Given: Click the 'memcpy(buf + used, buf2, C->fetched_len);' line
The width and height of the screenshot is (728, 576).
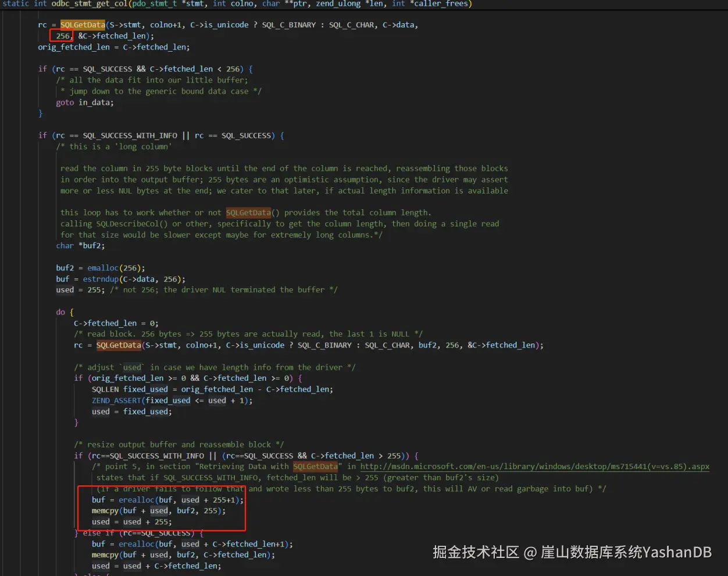Looking at the screenshot, I should (183, 555).
